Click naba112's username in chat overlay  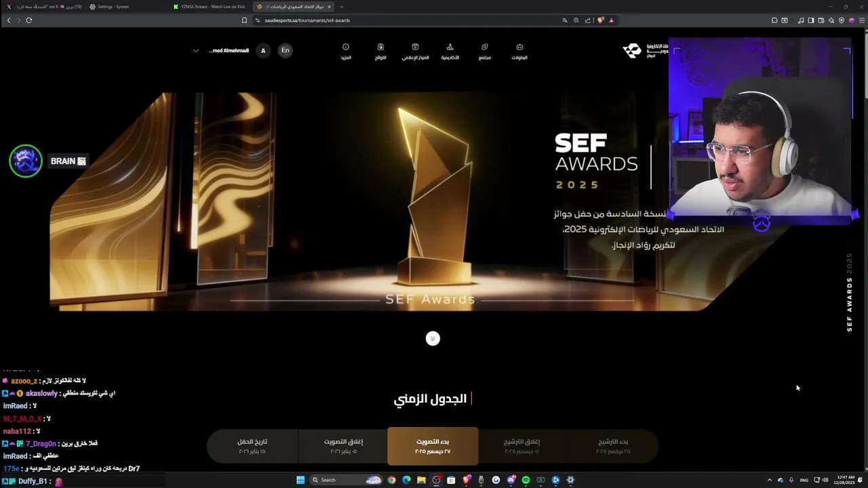(17, 431)
